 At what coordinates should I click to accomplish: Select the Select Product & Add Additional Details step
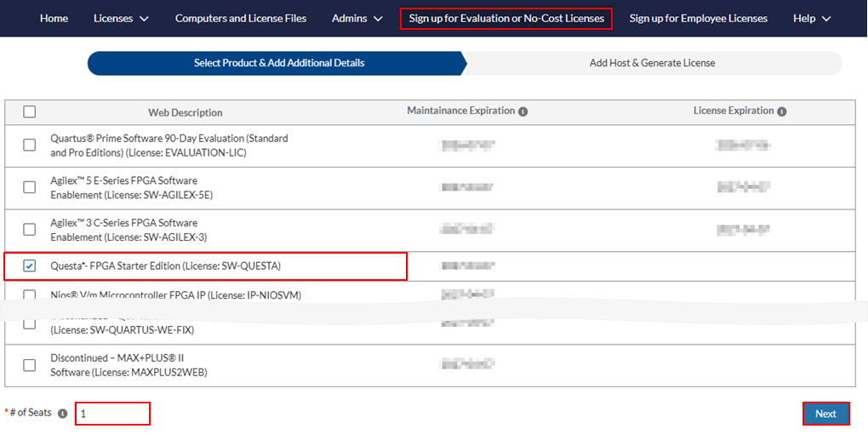tap(278, 63)
